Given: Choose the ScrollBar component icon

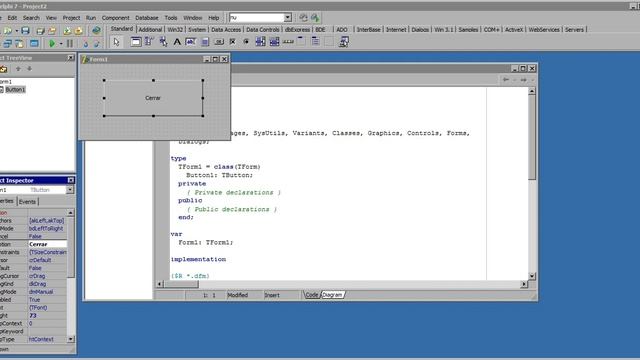Looking at the screenshot, I should coord(288,42).
